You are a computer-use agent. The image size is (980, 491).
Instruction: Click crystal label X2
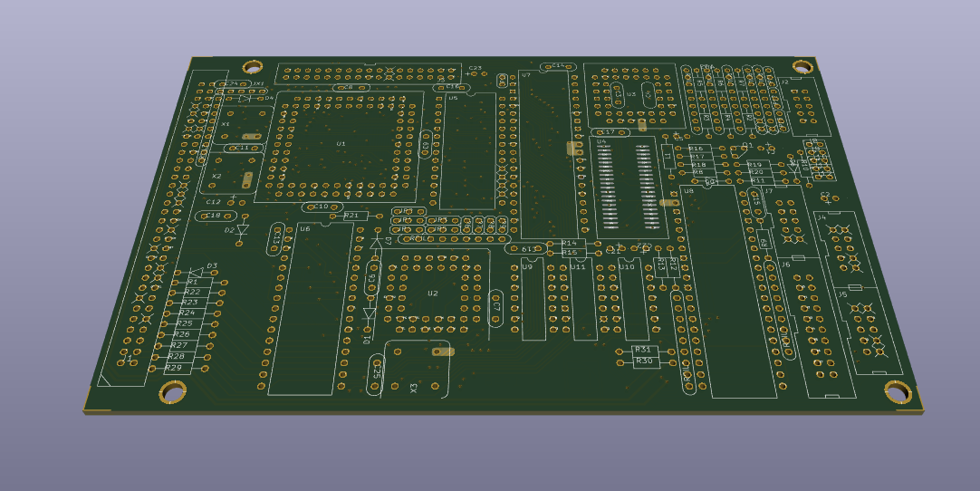[x=216, y=177]
